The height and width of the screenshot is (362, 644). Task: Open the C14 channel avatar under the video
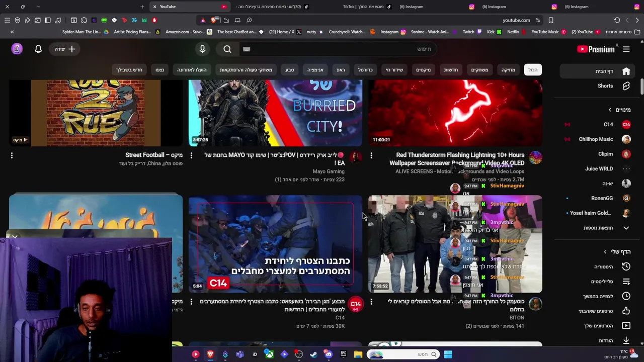(x=356, y=304)
